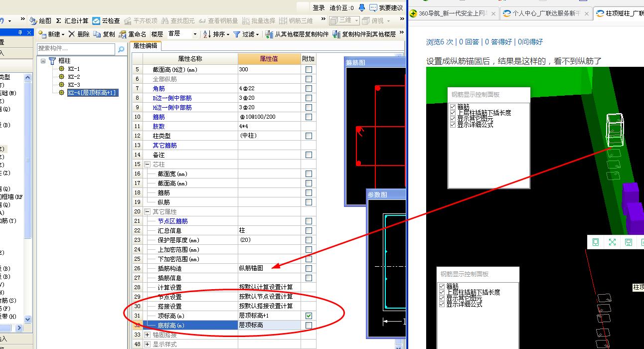Select KZ-2 in component tree

pyautogui.click(x=74, y=77)
